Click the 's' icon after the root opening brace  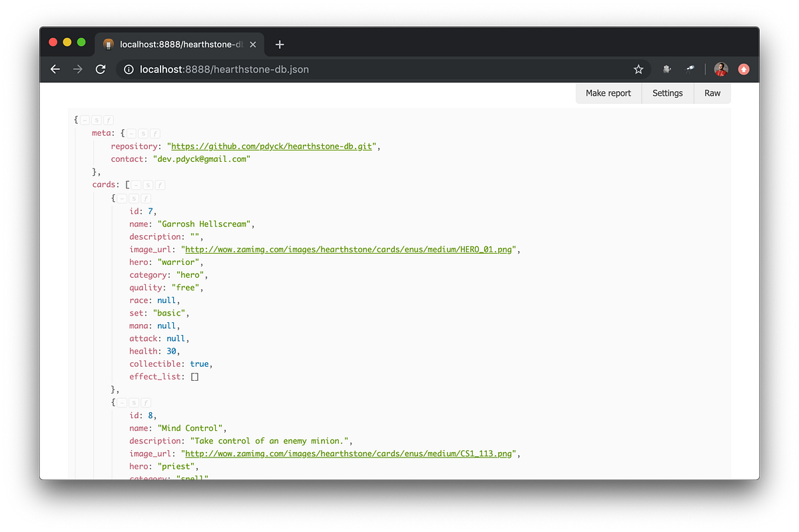96,120
